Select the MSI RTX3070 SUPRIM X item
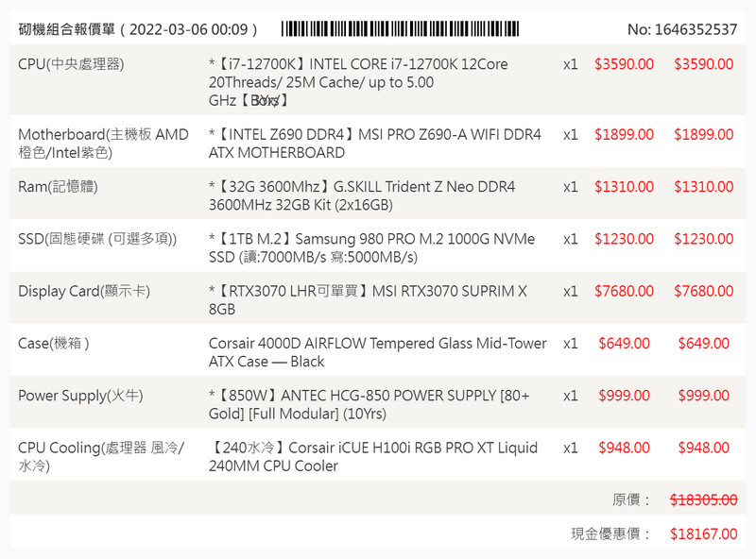 (x=368, y=299)
